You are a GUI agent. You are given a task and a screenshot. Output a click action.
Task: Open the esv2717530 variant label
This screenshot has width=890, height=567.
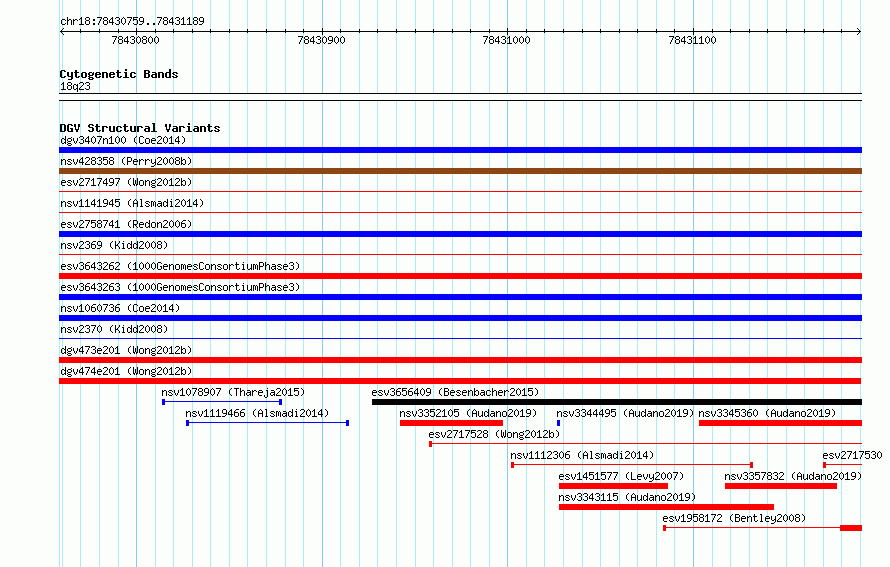tap(853, 455)
